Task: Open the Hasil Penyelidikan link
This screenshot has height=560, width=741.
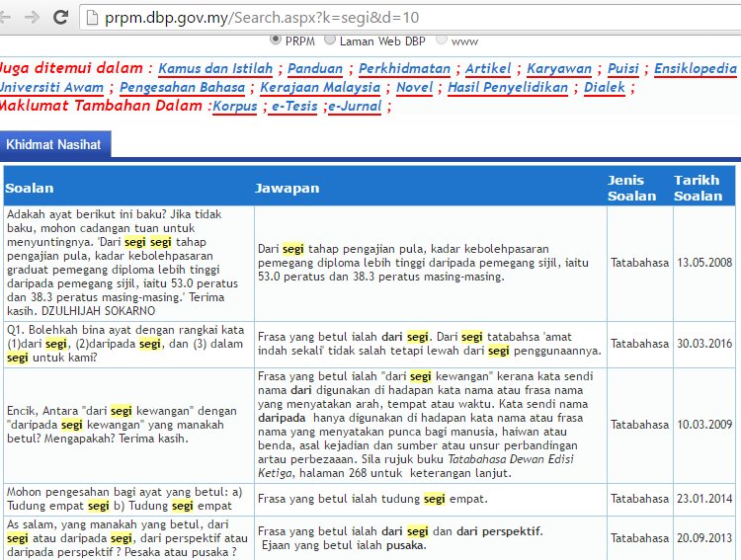Action: tap(508, 88)
